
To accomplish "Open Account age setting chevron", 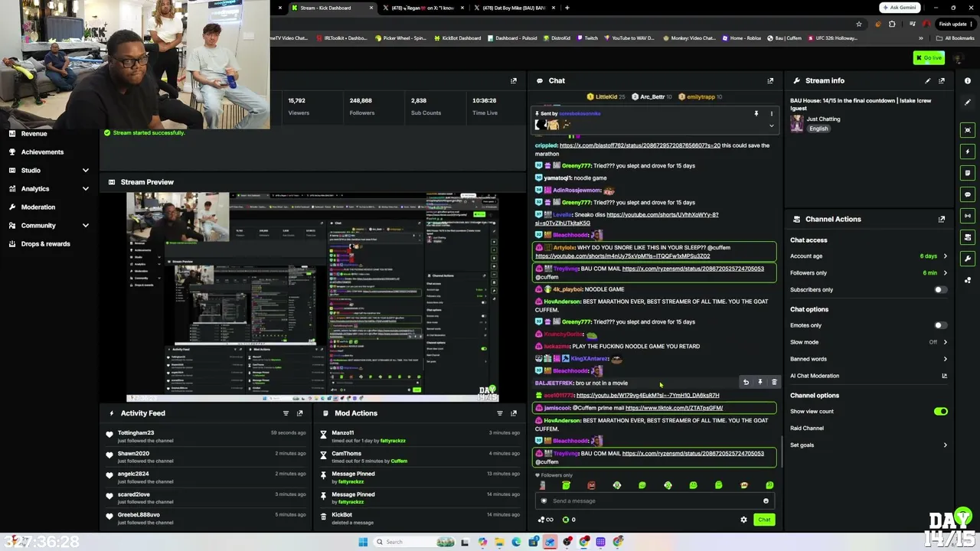I will coord(945,256).
